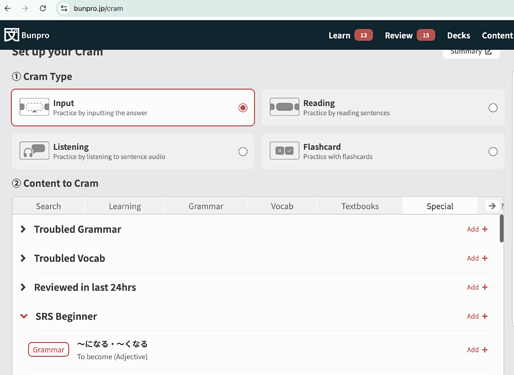Select the Listening radio button
Image resolution: width=514 pixels, height=375 pixels.
243,152
